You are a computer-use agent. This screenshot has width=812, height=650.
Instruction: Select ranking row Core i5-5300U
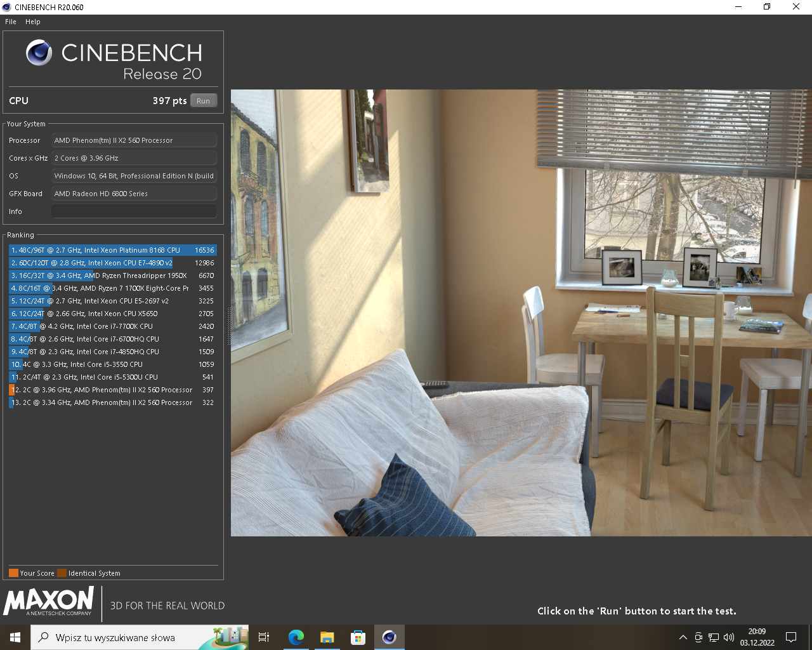click(x=113, y=377)
